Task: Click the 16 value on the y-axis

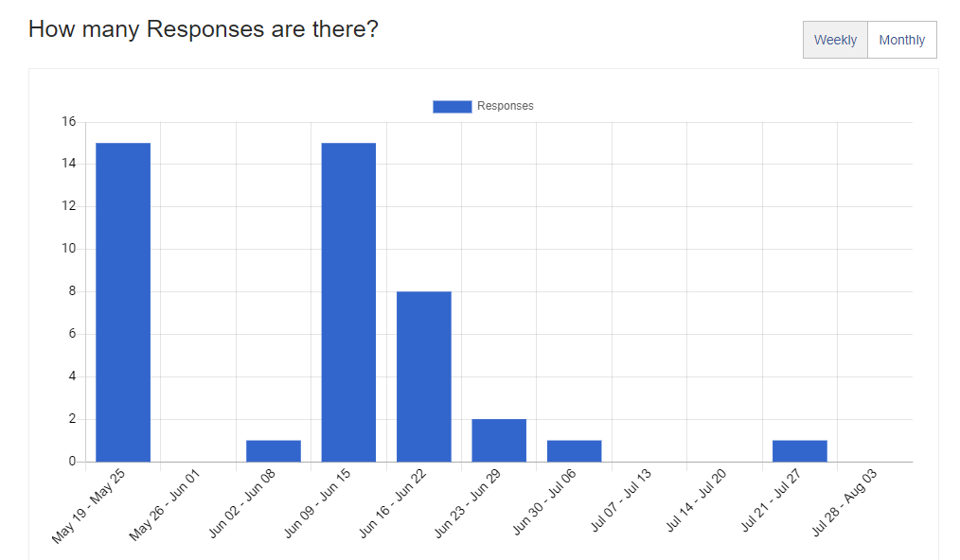Action: tap(68, 121)
